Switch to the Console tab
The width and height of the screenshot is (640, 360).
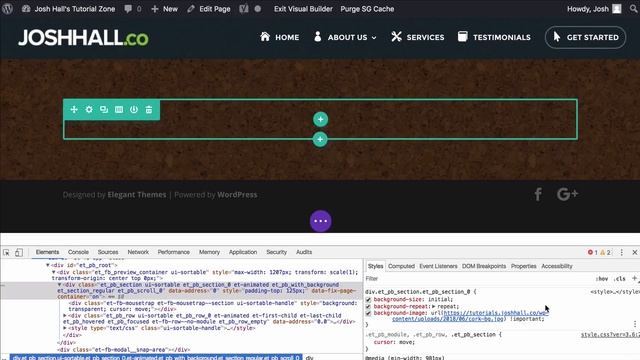tap(78, 252)
